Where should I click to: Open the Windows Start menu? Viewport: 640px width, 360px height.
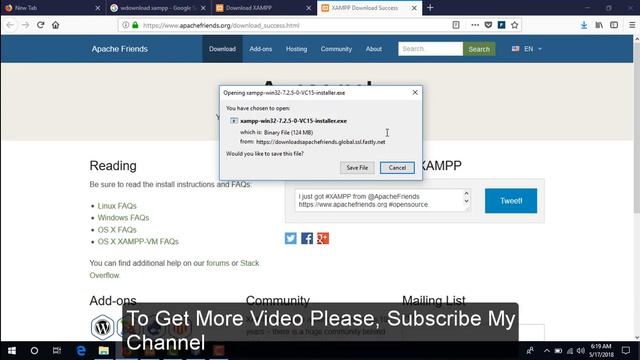(12, 351)
